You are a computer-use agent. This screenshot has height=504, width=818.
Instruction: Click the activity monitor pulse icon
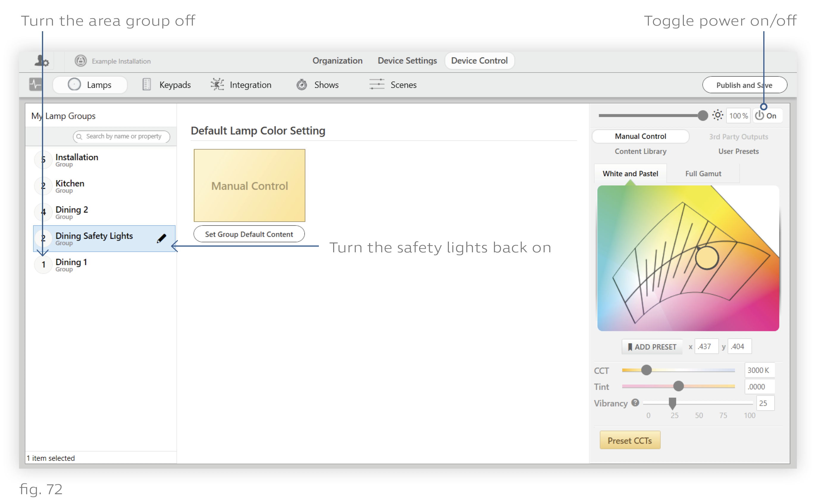35,85
